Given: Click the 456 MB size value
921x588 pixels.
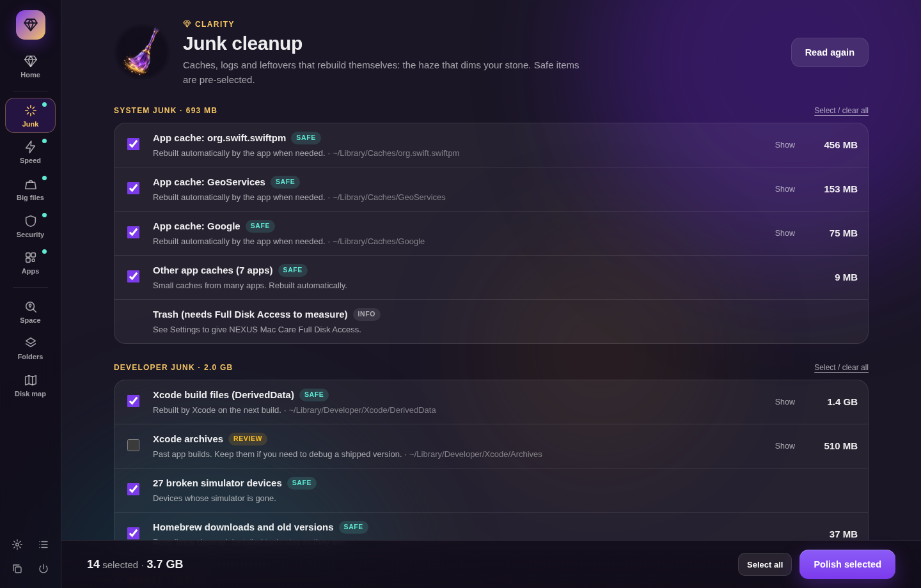Looking at the screenshot, I should tap(840, 145).
